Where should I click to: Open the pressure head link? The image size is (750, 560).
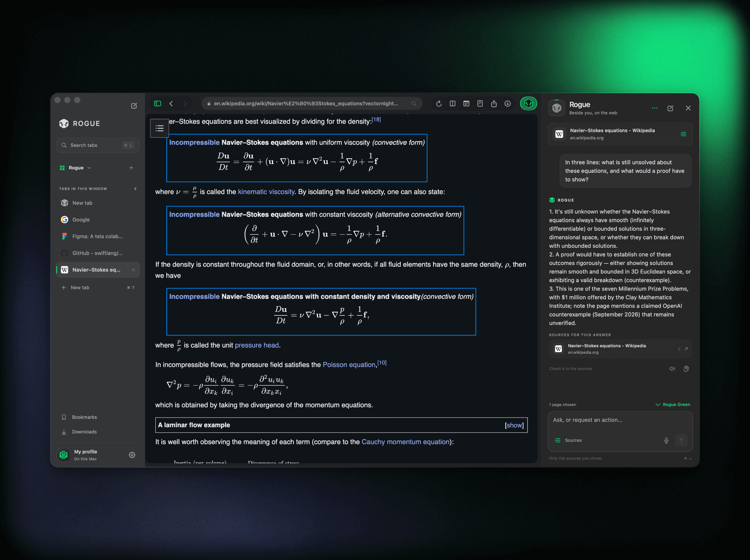point(257,345)
